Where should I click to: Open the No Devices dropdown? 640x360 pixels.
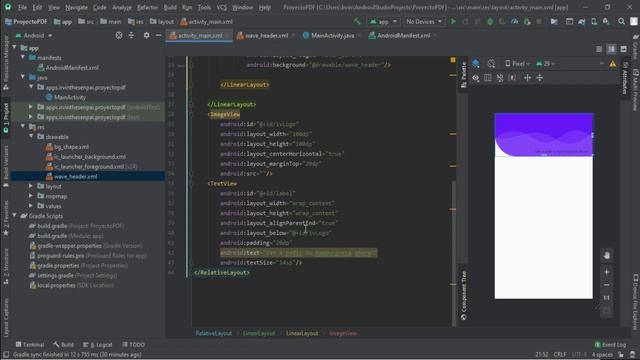click(424, 22)
